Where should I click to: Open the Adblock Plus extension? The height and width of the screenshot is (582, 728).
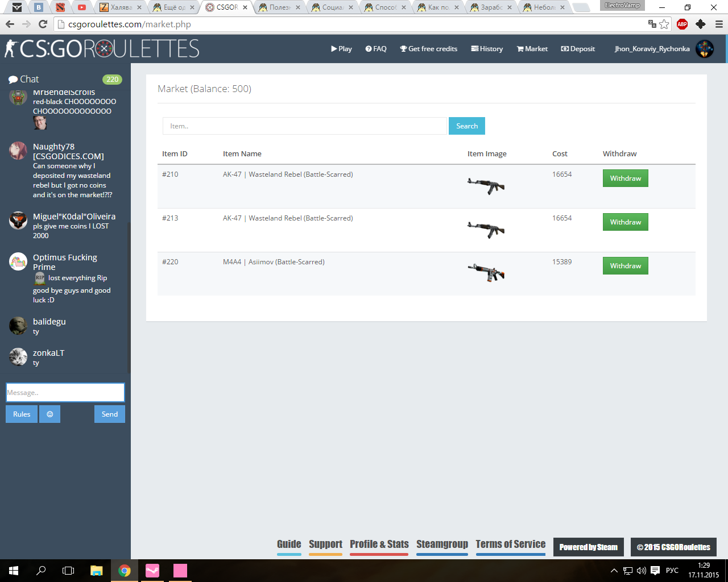point(682,24)
